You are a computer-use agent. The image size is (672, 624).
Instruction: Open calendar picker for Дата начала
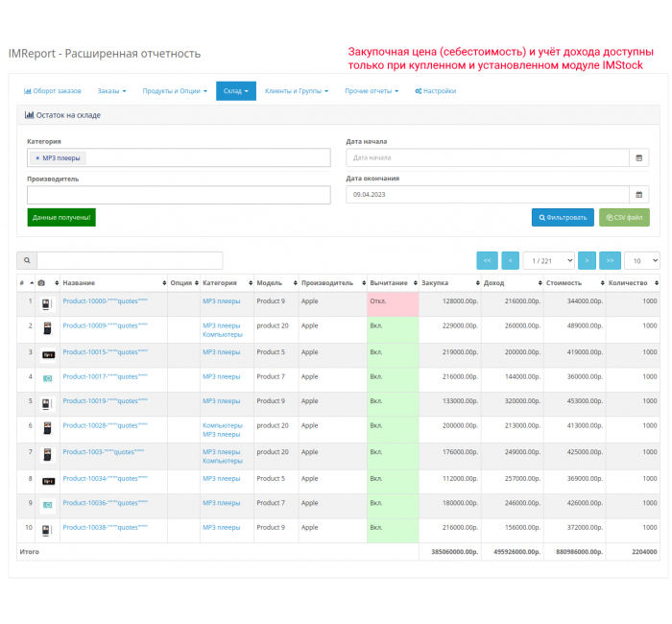(x=638, y=157)
